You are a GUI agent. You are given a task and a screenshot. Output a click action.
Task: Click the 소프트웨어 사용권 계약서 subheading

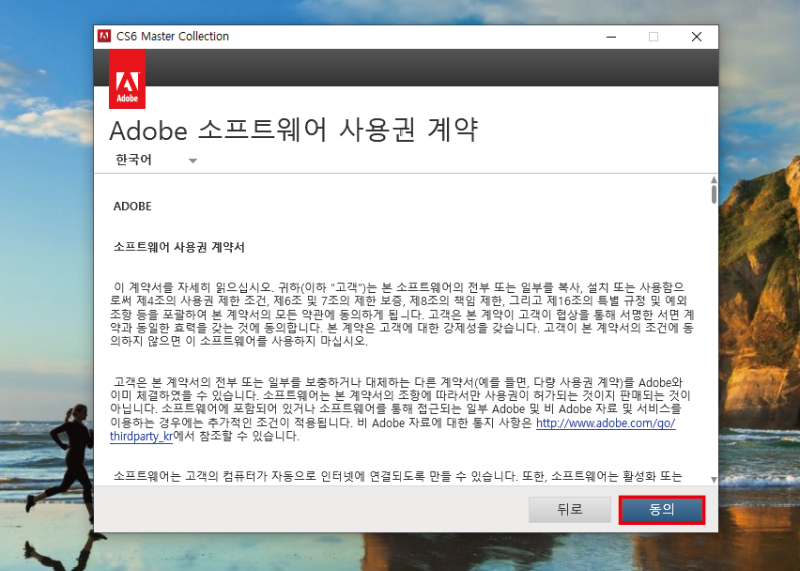[179, 247]
